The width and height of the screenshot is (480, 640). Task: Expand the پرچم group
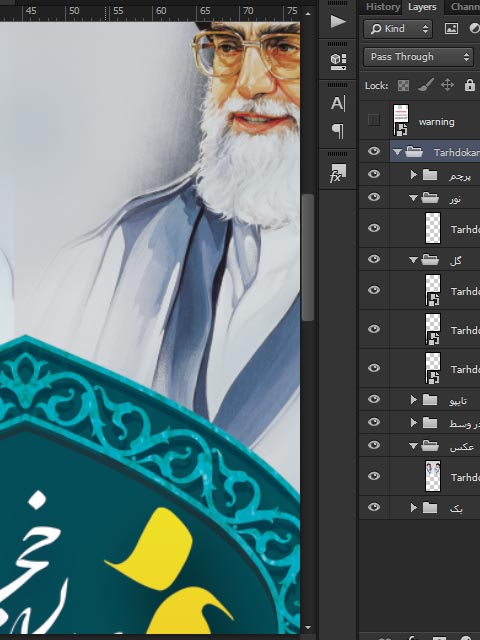[413, 175]
